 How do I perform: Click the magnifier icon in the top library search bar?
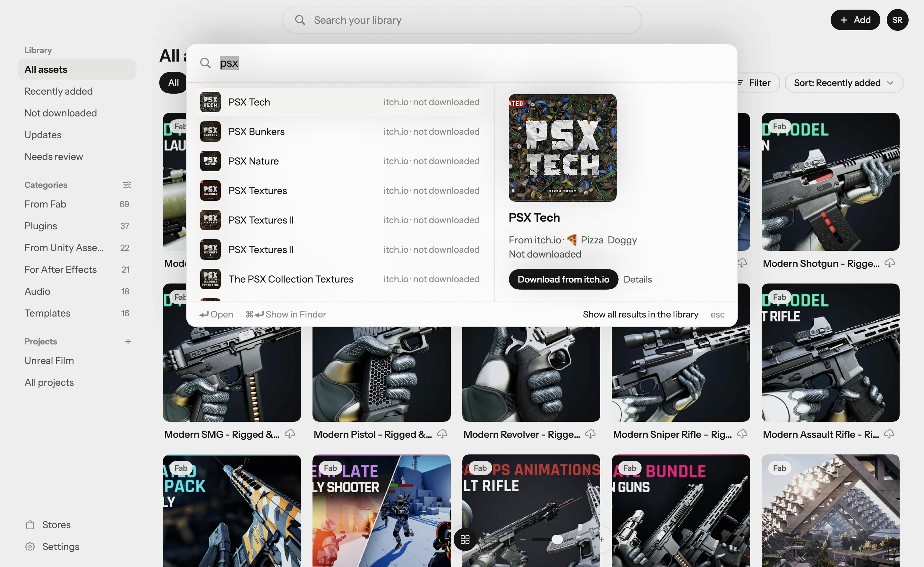[x=300, y=20]
